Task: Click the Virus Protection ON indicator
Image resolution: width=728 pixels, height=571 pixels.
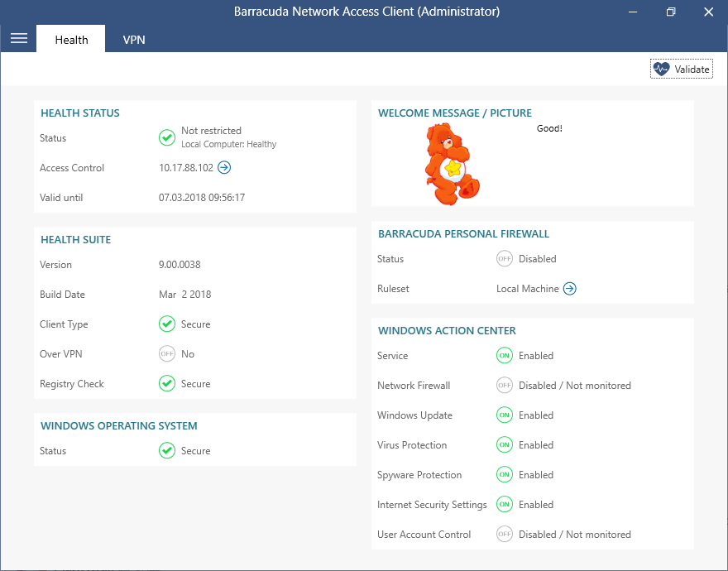Action: [504, 444]
